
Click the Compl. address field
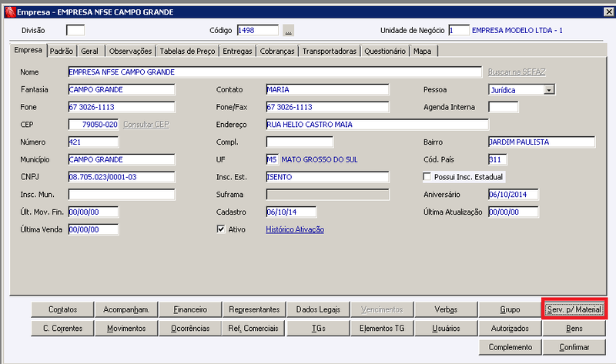pyautogui.click(x=300, y=142)
